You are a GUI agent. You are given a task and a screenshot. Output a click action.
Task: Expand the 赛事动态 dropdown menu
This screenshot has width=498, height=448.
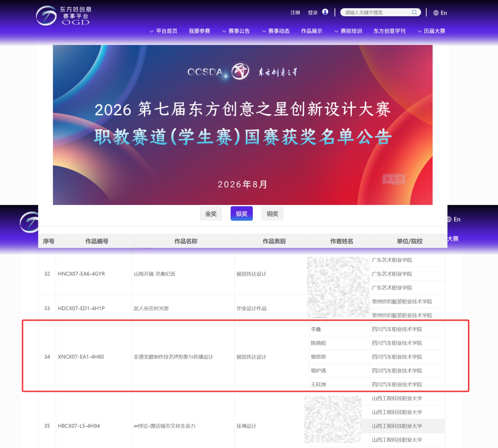275,31
